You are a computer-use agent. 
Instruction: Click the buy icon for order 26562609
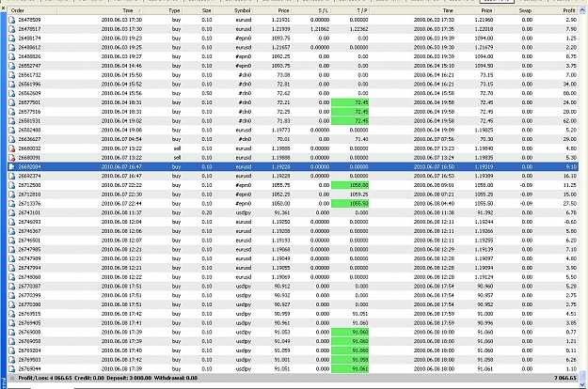(x=12, y=93)
